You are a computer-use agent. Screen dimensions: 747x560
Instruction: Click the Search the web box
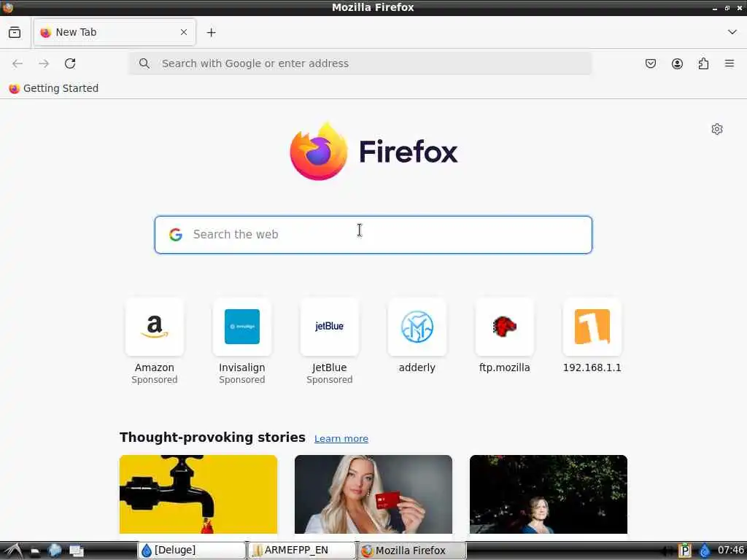[x=373, y=234]
